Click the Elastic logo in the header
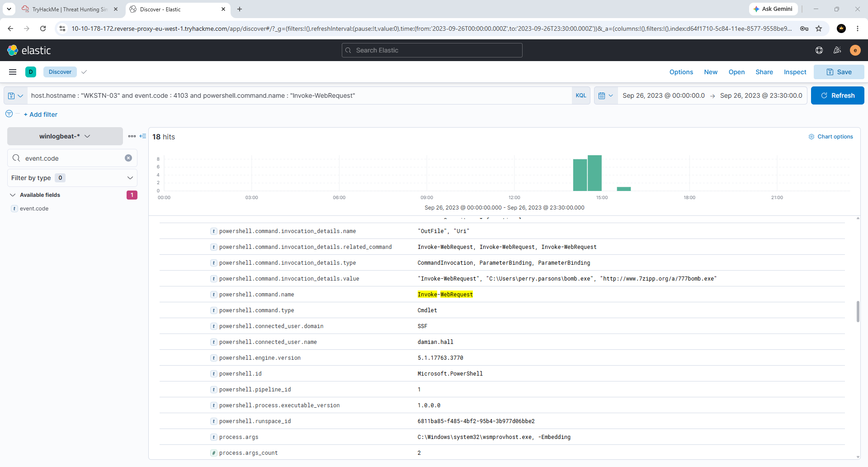868x467 pixels. click(x=29, y=50)
